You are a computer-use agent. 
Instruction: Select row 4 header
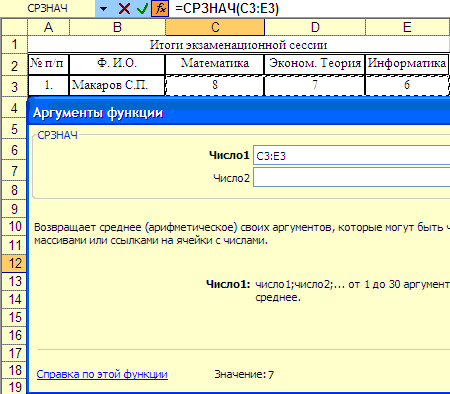[14, 107]
